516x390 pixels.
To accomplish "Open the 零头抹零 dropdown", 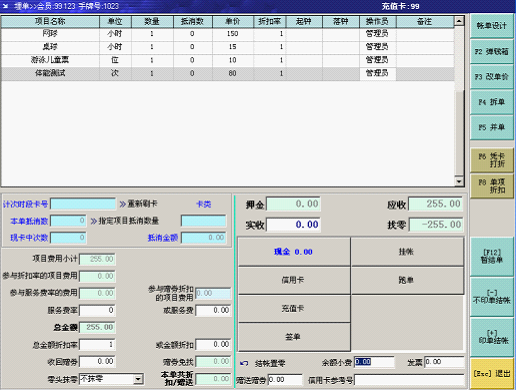I will coord(138,379).
